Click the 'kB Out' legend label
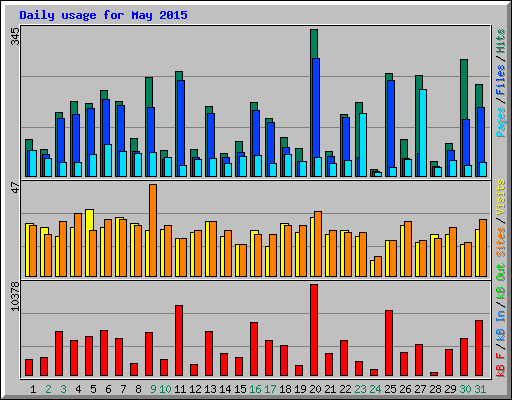512x400 pixels. [x=500, y=282]
